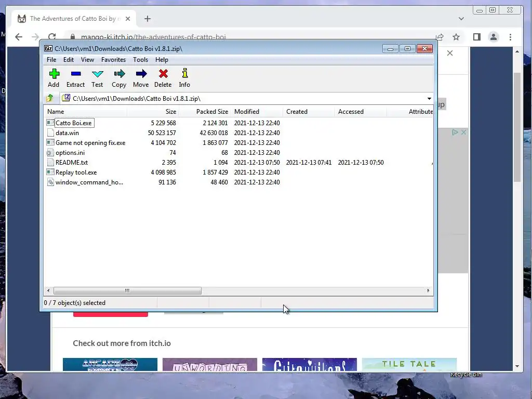Click the 0 / 7 object(s) selected status
This screenshot has height=399, width=532.
click(75, 303)
